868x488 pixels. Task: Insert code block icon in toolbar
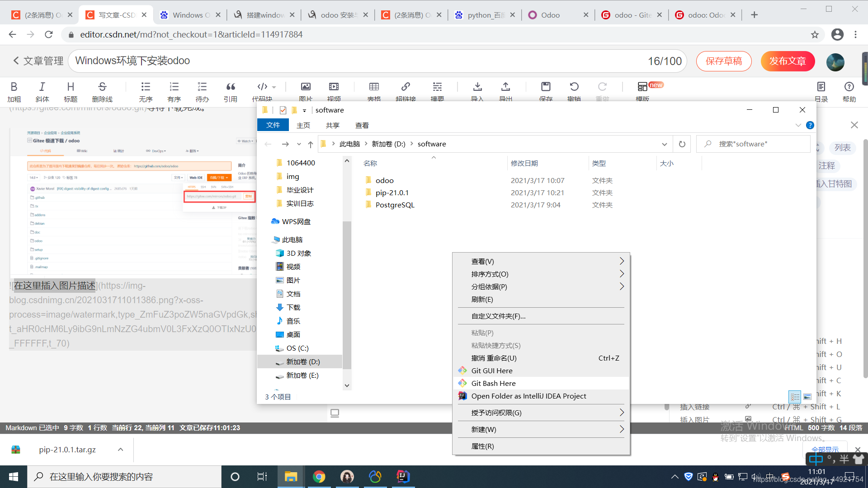(x=262, y=86)
